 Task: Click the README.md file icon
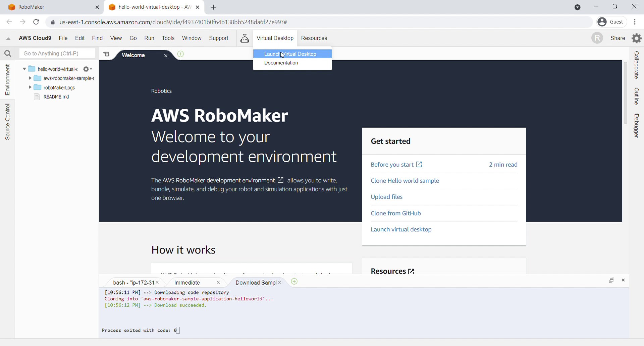click(37, 97)
